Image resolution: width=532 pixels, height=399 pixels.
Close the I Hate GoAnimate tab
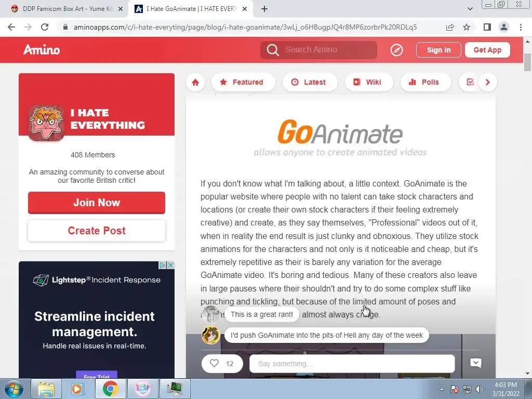245,9
